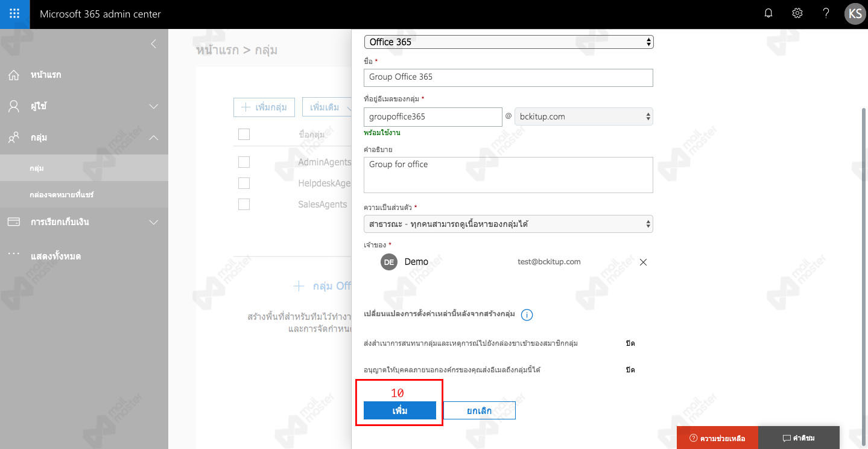Image resolution: width=868 pixels, height=449 pixels.
Task: Open the KS account avatar
Action: (x=855, y=14)
